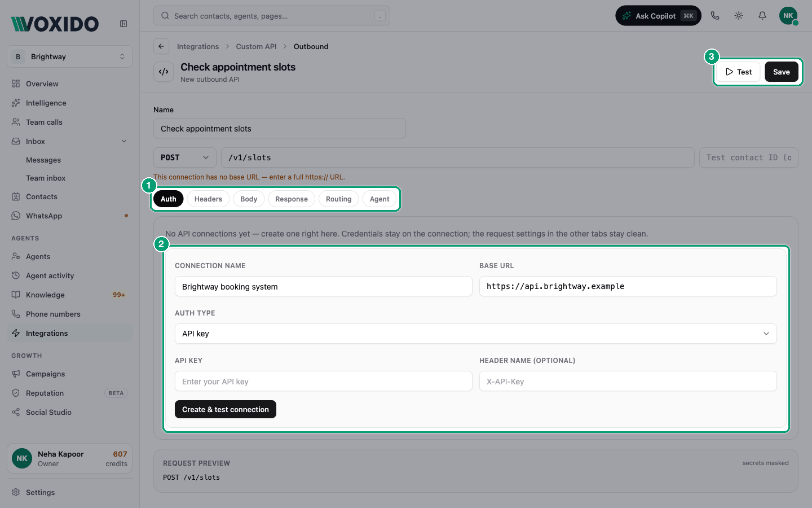
Task: Open WhatsApp in sidebar
Action: tap(69, 216)
